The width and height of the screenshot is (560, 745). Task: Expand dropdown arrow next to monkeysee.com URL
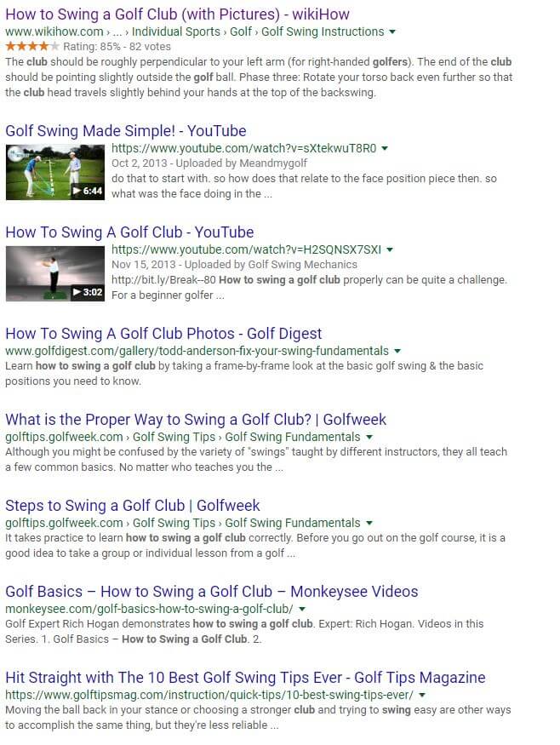[x=302, y=609]
